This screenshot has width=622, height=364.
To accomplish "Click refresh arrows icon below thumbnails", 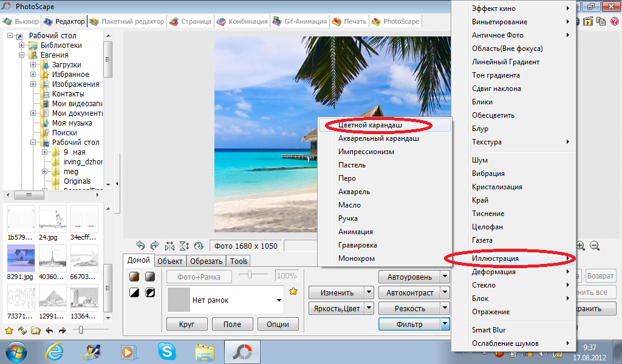I will [22, 331].
